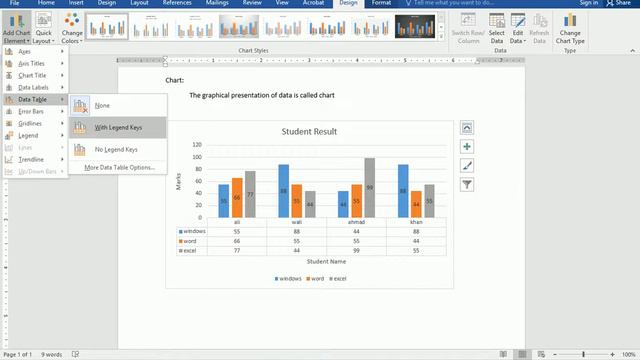Switch to Insert tab
This screenshot has width=640, height=360.
[x=76, y=3]
